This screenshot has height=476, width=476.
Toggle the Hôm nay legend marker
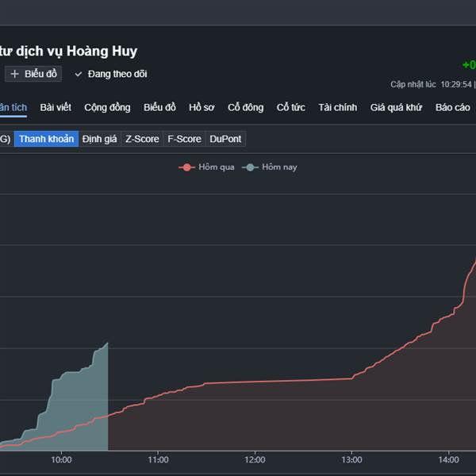coord(251,167)
